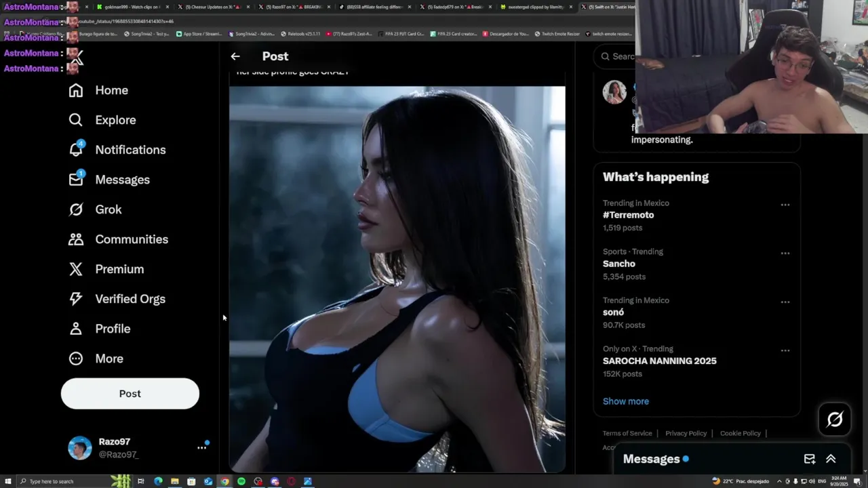Open the #Terremoto trending topic
The height and width of the screenshot is (488, 868).
click(x=629, y=215)
